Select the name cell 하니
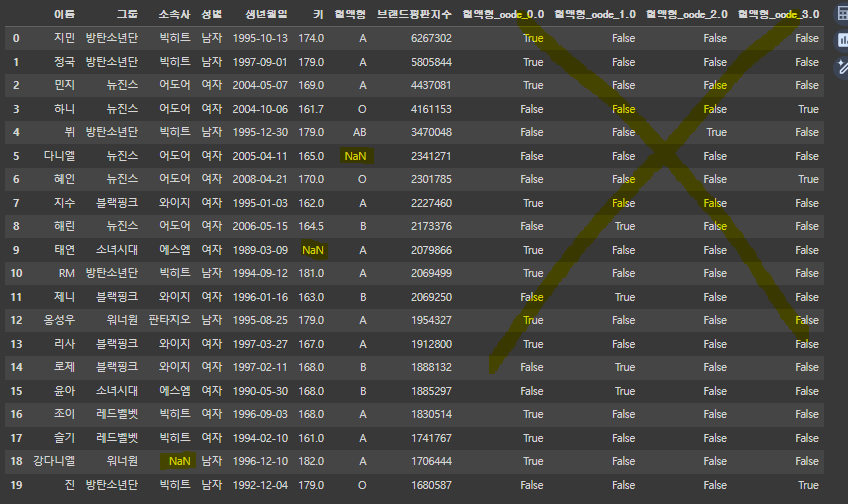848x504 pixels. pos(64,109)
